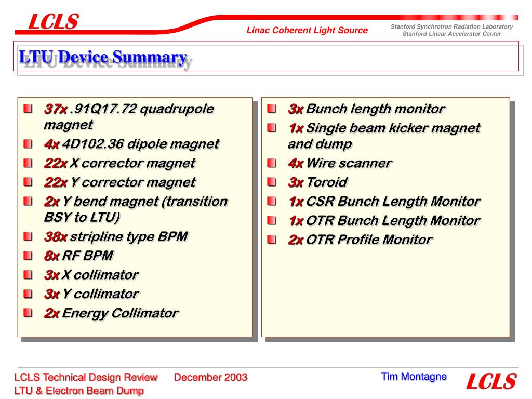532x399 pixels.
Task: Click author name 'Tim Montagne'
Action: 414,377
